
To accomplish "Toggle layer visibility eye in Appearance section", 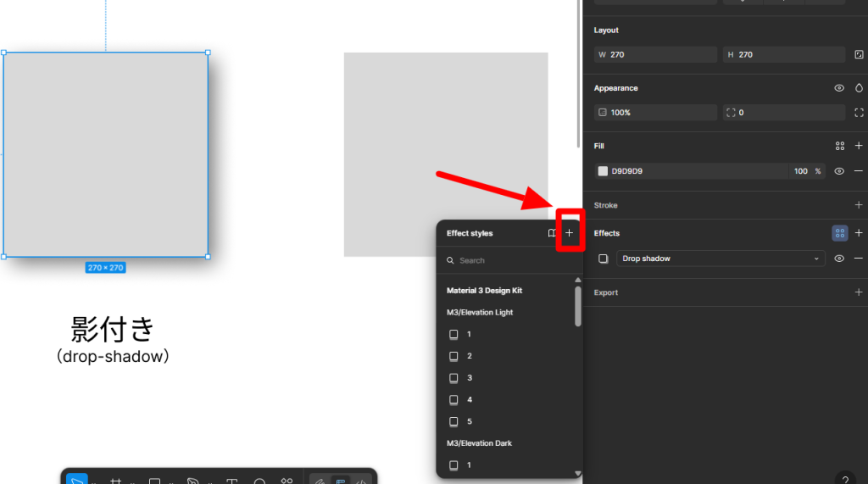I will [x=839, y=88].
